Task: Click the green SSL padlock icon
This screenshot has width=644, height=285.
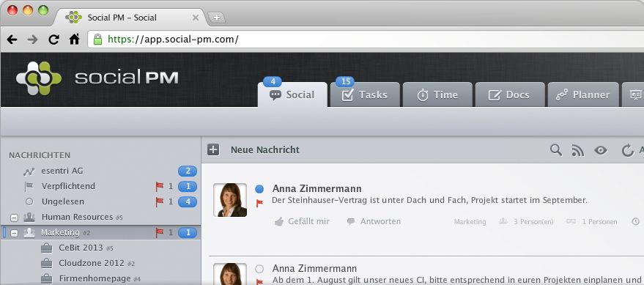Action: [x=97, y=40]
